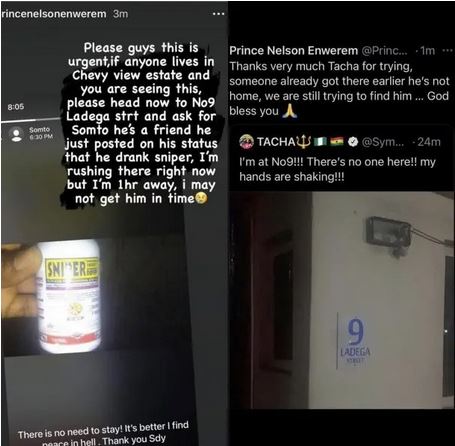Click the story progress bar under the 8:05 time
Screen dimensions: 455x446
coord(32,120)
